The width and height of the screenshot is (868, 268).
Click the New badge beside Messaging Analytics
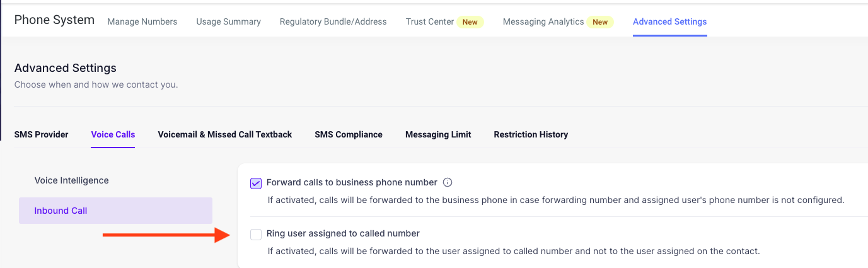tap(600, 22)
